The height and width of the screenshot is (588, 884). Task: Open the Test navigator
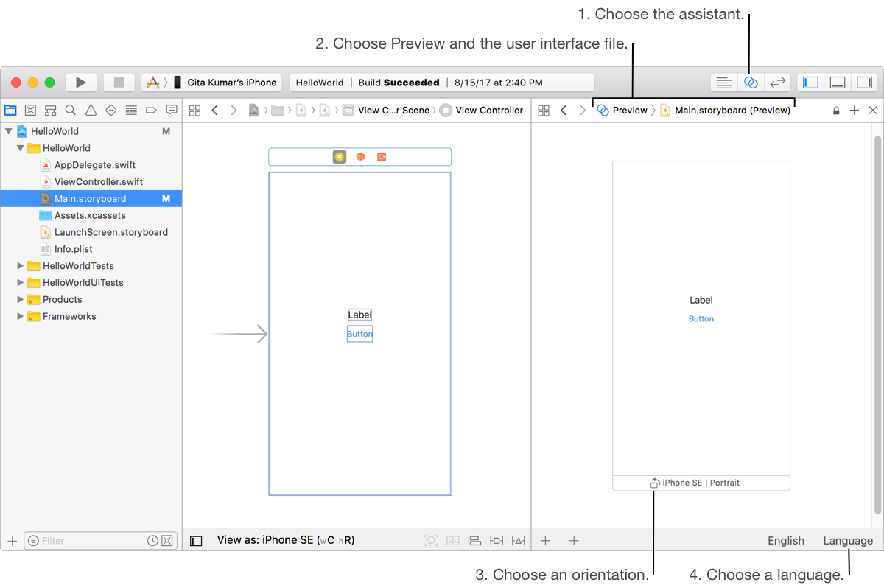tap(111, 111)
